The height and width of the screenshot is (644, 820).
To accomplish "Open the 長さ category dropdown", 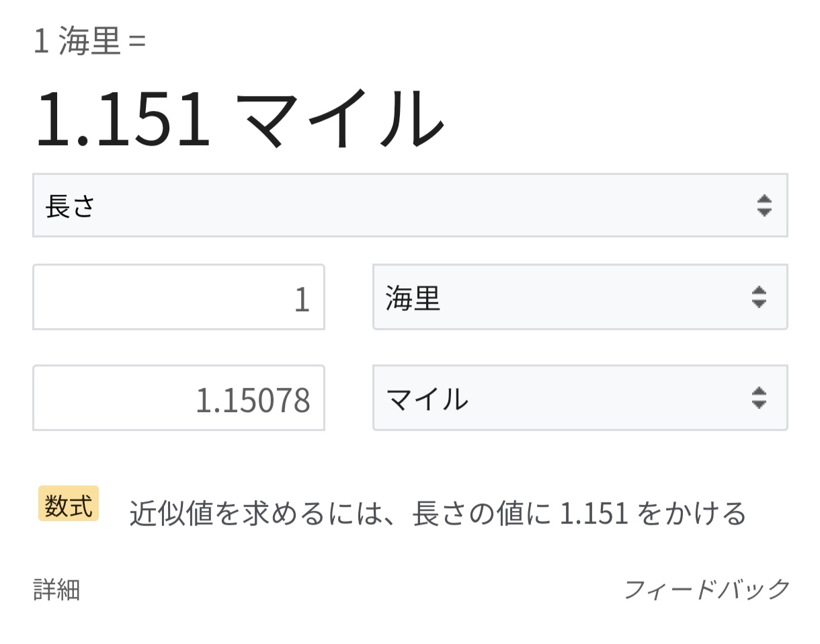I will pos(410,206).
